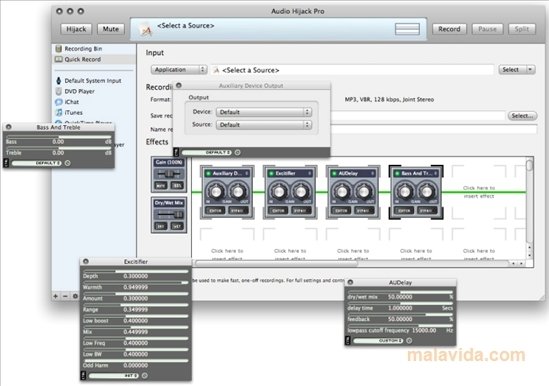
Task: Click the DVD Player icon in sidebar
Action: click(x=58, y=91)
